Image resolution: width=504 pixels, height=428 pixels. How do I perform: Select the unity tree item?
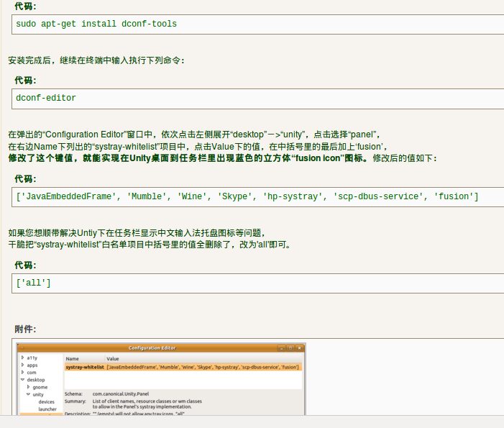(38, 395)
